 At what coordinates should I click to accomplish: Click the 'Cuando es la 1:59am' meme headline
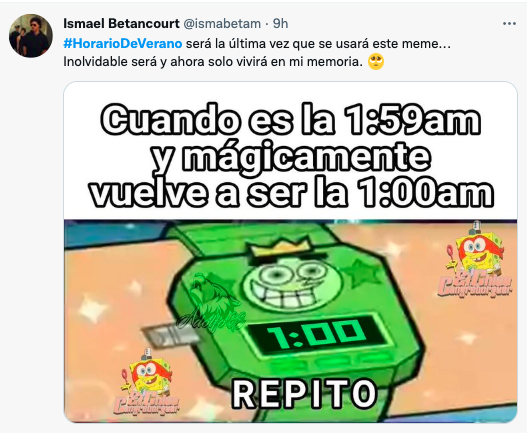click(x=291, y=121)
